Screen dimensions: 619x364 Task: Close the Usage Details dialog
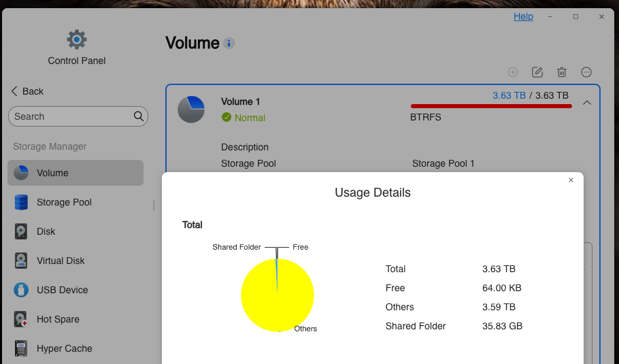[571, 180]
